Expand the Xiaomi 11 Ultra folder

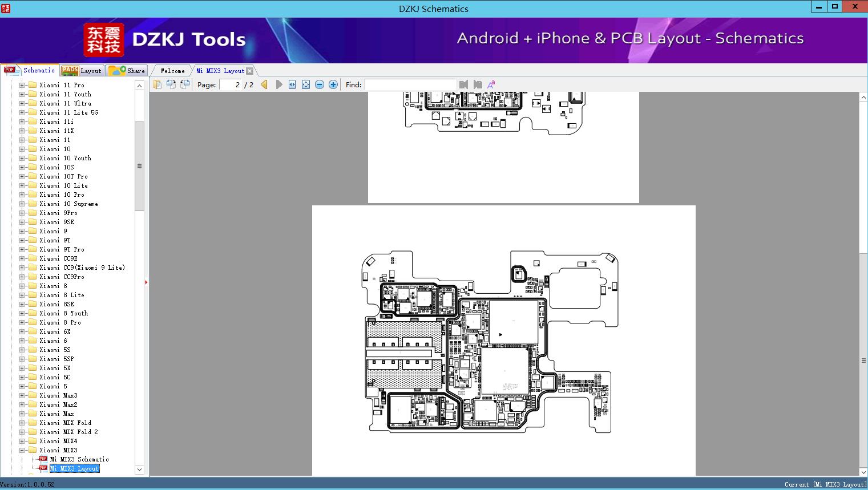click(22, 103)
